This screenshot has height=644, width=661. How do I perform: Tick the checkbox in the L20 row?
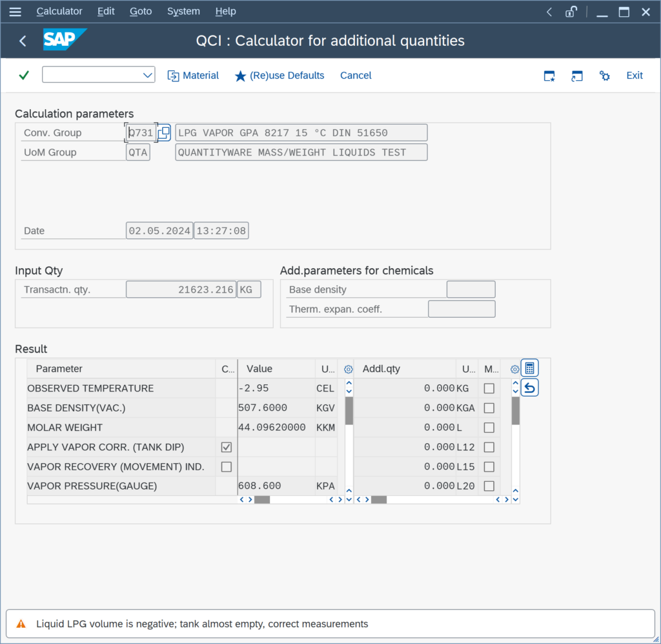tap(489, 486)
